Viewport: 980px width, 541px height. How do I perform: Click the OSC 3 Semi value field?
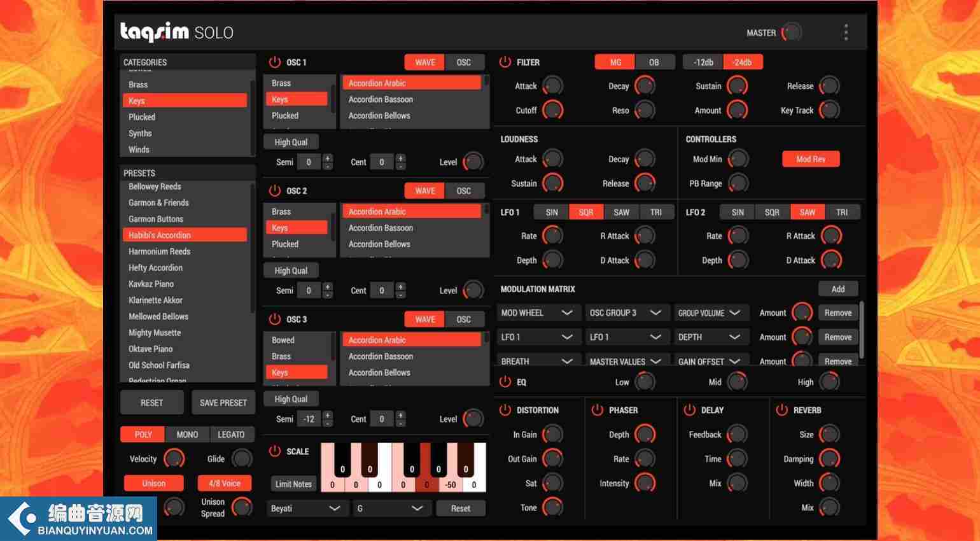pyautogui.click(x=309, y=419)
